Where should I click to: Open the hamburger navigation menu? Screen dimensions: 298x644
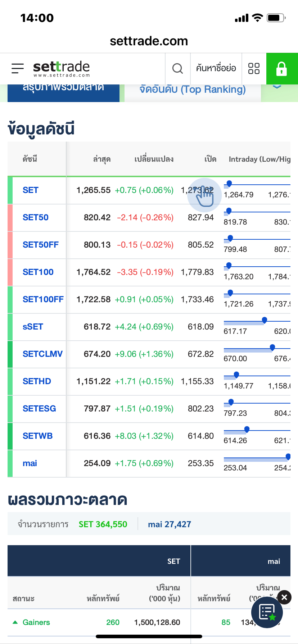(x=17, y=68)
